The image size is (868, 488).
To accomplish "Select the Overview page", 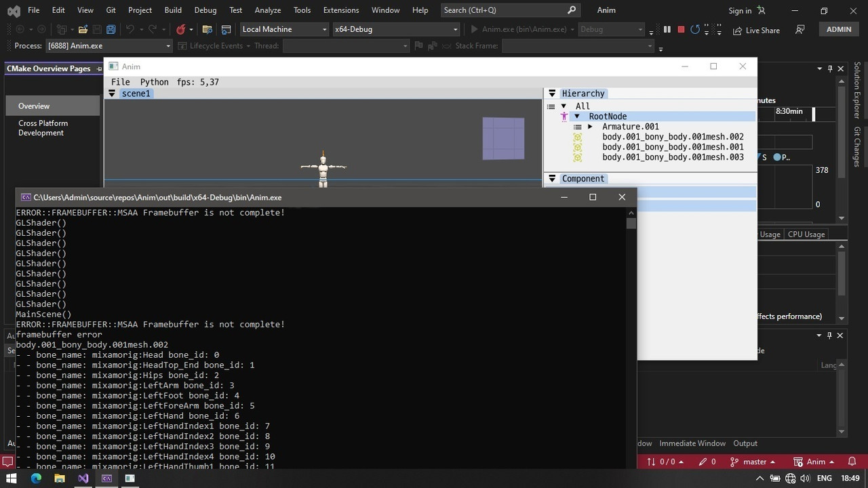I will coord(53,106).
